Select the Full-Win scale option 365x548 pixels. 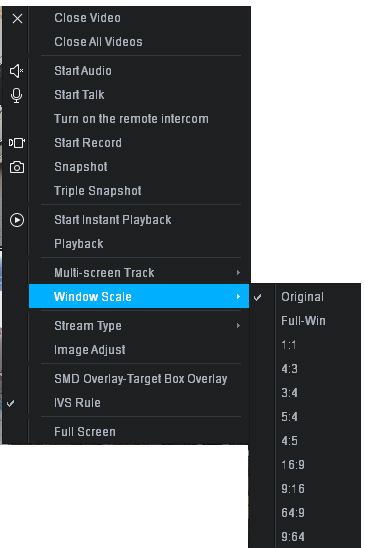pyautogui.click(x=303, y=321)
